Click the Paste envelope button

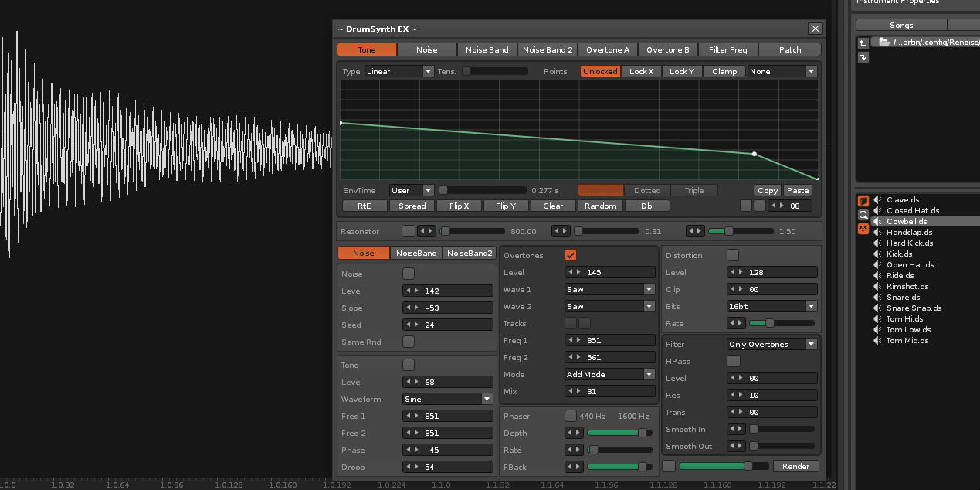coord(798,190)
